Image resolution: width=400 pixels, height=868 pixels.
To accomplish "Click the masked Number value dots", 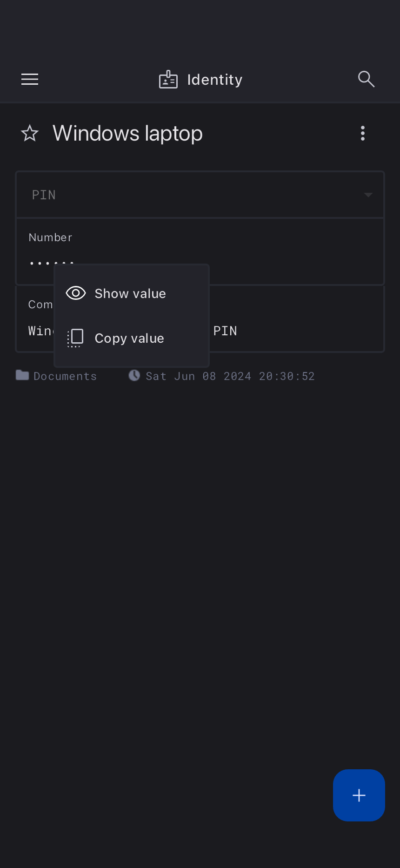I will [41, 263].
